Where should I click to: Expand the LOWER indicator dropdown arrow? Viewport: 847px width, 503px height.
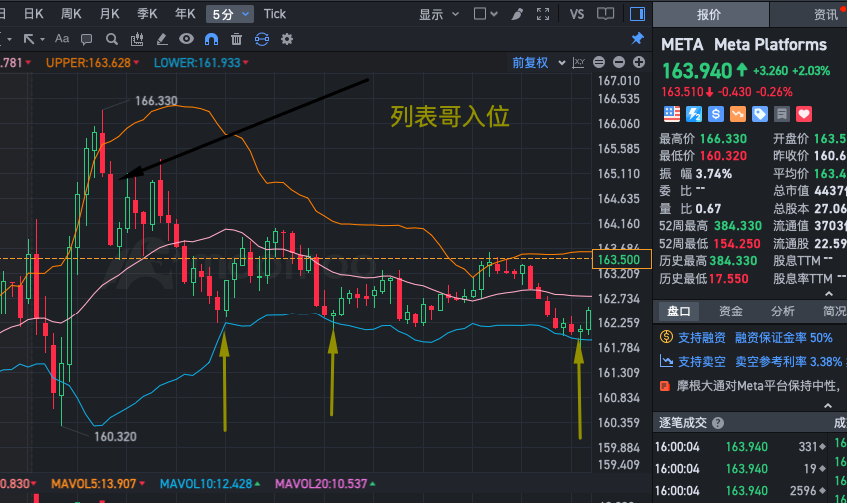pyautogui.click(x=245, y=63)
